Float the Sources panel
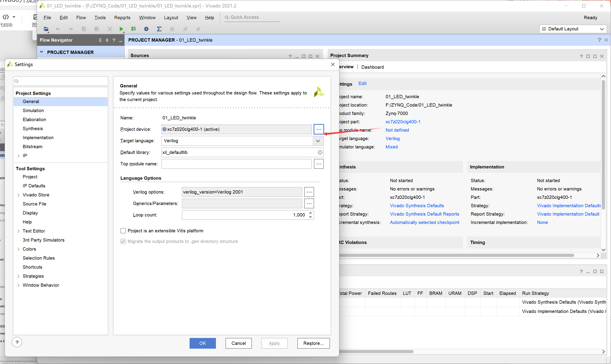This screenshot has height=364, width=611. click(310, 56)
